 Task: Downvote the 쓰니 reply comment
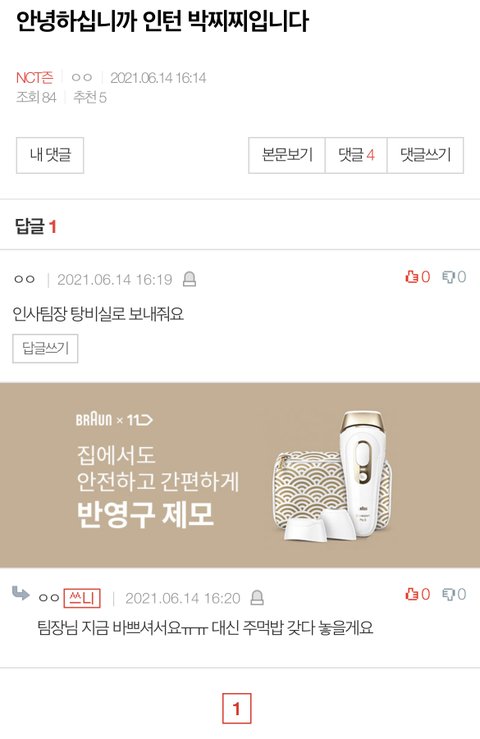coord(448,594)
